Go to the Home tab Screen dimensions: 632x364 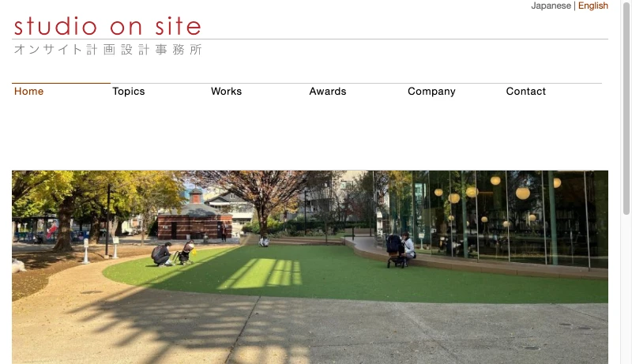click(28, 92)
